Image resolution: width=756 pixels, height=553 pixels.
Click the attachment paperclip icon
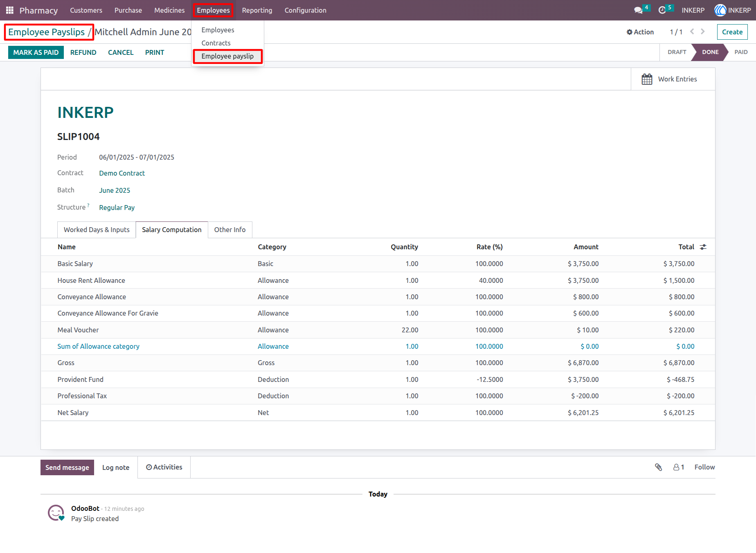click(x=658, y=467)
